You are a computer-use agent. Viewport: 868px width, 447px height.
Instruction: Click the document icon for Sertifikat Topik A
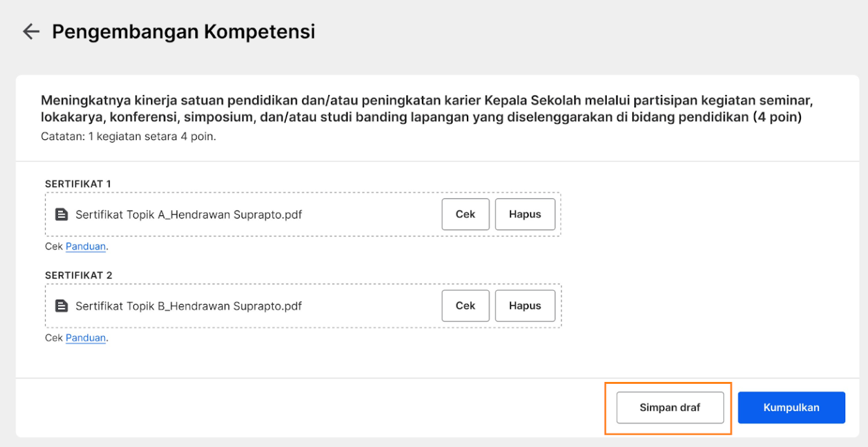[61, 214]
